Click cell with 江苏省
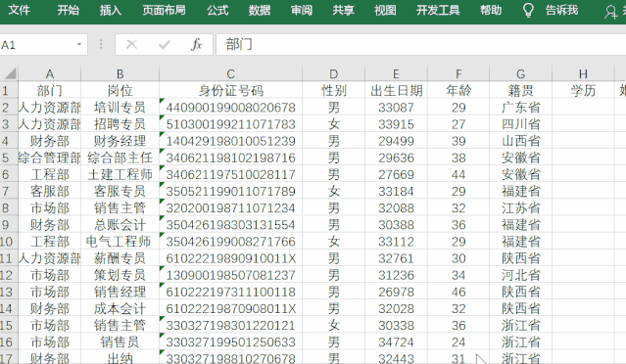Viewport: 626px width, 364px height. point(520,207)
